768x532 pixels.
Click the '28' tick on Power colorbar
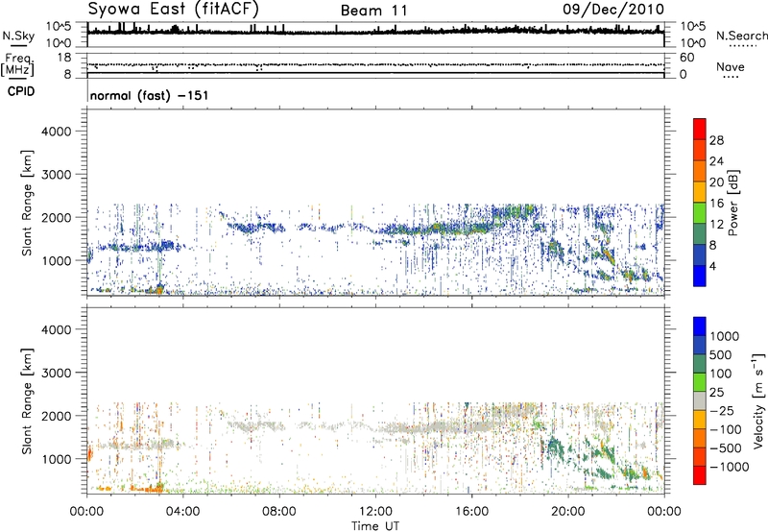[716, 140]
